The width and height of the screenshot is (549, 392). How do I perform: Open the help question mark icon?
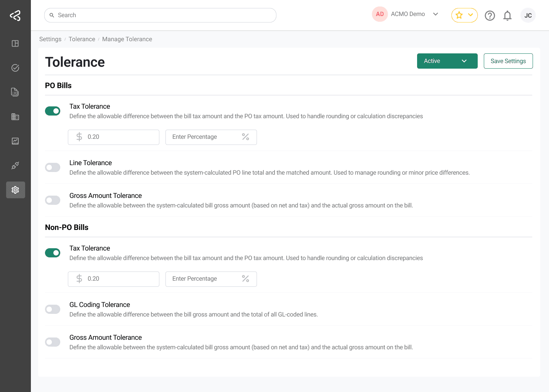tap(490, 16)
